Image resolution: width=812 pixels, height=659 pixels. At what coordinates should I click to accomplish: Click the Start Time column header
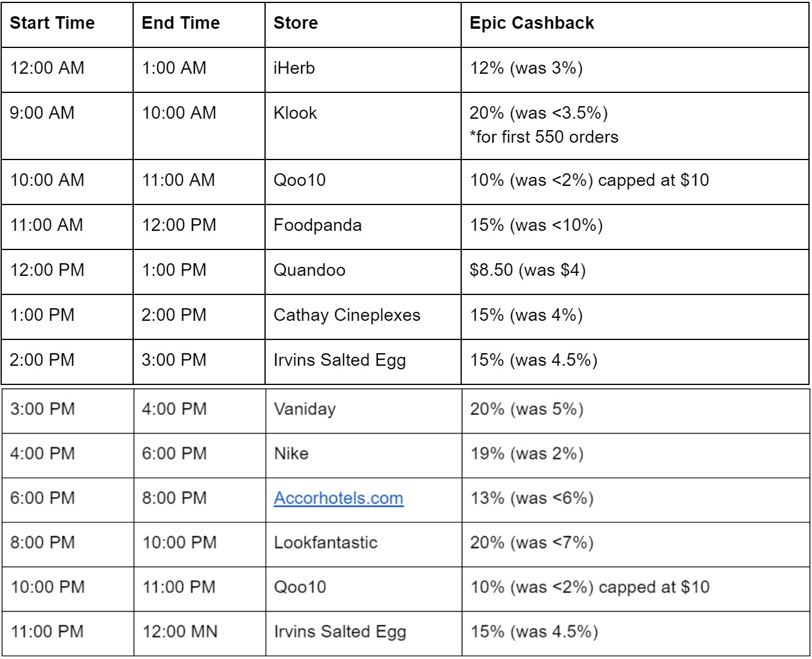coord(67,23)
